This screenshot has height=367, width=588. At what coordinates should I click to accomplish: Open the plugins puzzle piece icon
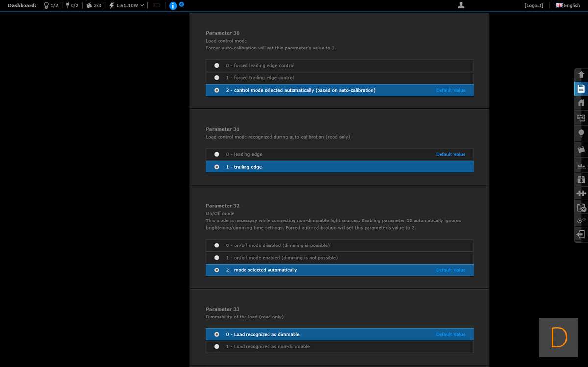tap(581, 193)
